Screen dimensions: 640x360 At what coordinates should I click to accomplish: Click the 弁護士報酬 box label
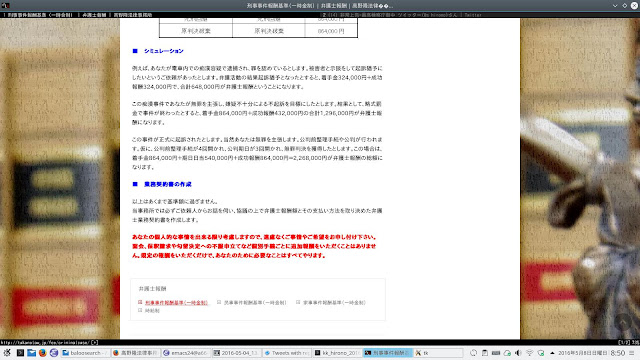[x=152, y=289]
